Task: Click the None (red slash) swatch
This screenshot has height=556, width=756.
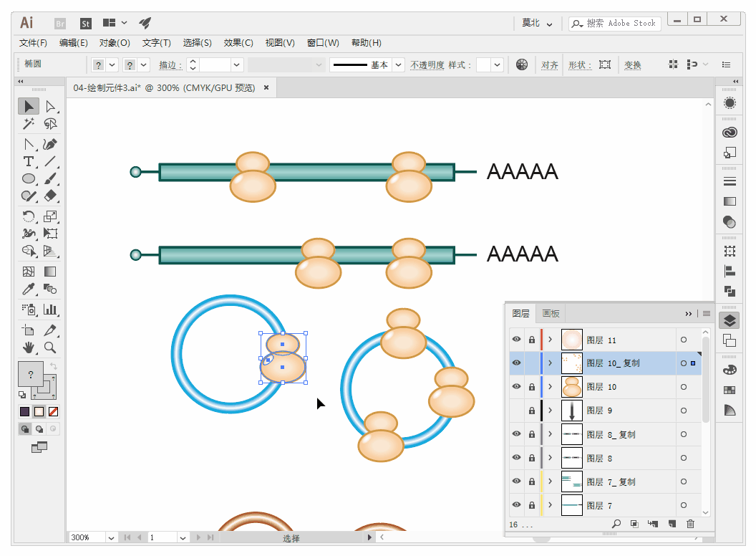Action: [x=54, y=412]
